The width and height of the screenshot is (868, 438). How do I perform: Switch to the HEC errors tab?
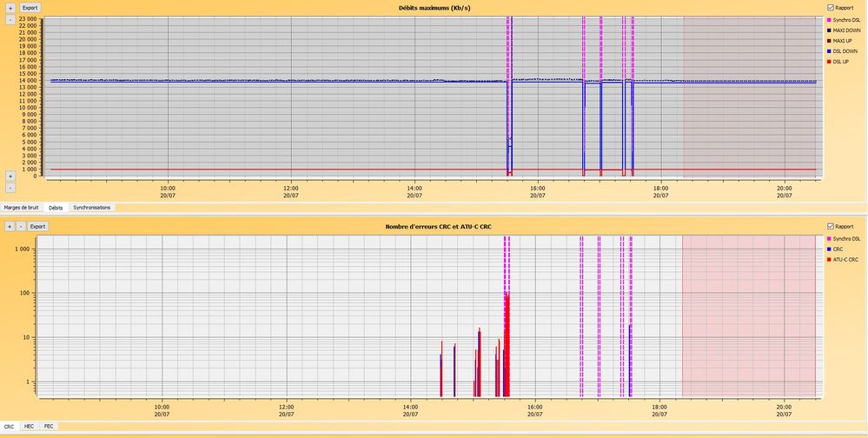(x=30, y=427)
